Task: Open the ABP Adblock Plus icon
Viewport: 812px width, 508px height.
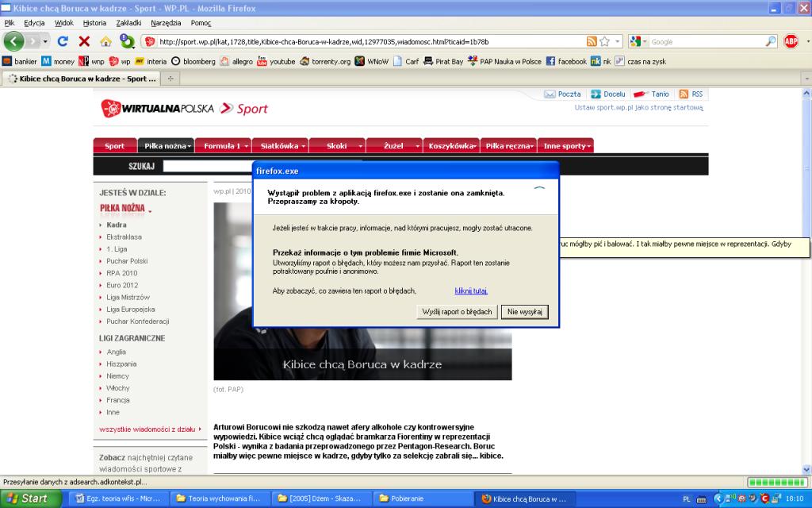Action: [791, 41]
